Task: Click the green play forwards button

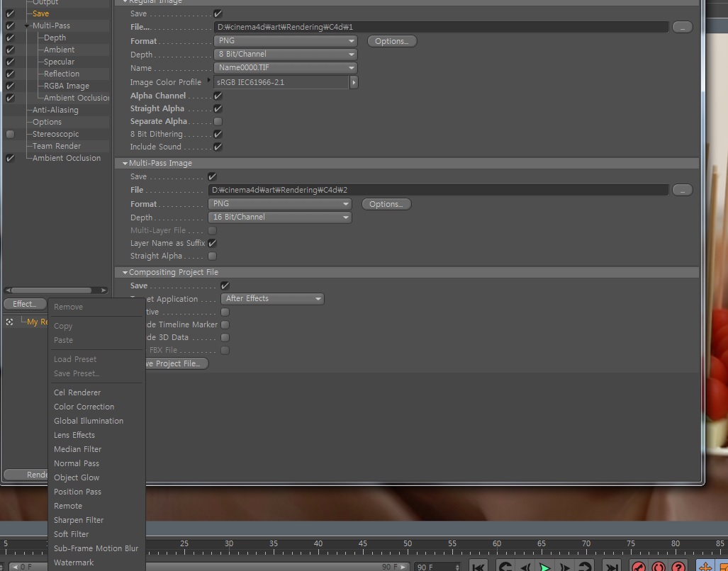Action: [544, 567]
